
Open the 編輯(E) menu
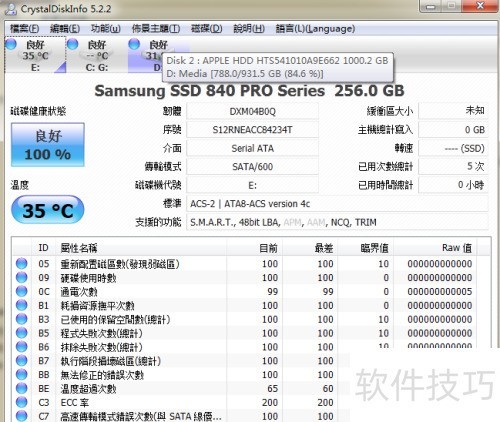tap(65, 29)
